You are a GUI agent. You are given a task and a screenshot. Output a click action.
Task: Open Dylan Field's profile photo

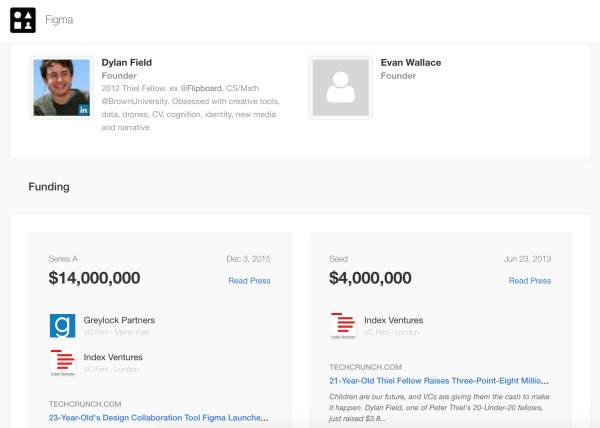pyautogui.click(x=62, y=88)
